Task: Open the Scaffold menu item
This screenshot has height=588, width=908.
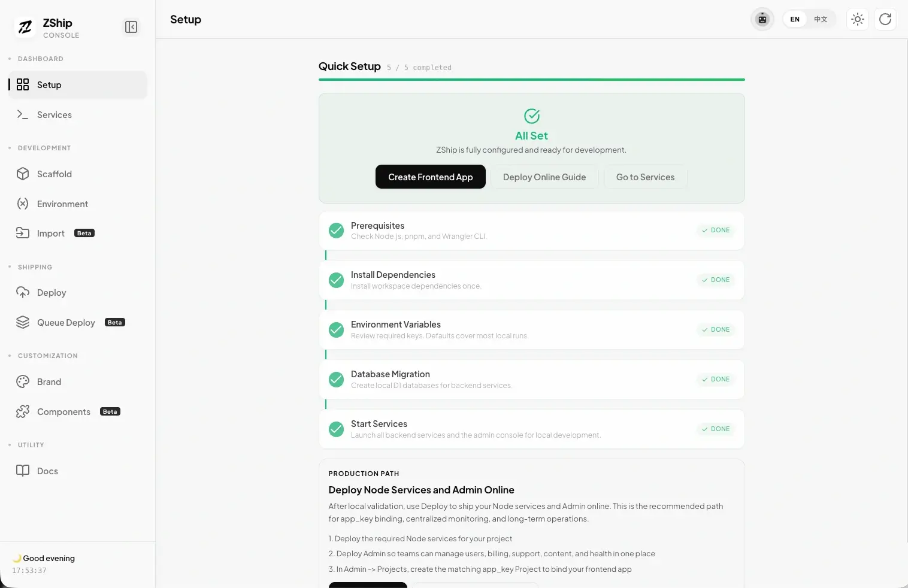Action: 78,174
